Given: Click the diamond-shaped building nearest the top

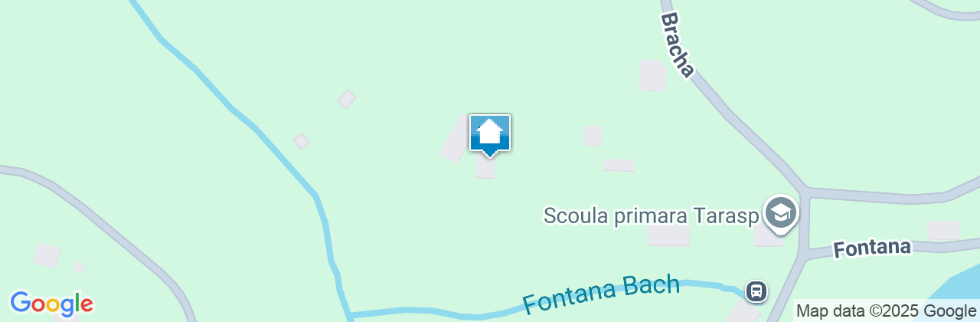Looking at the screenshot, I should click(x=347, y=99).
